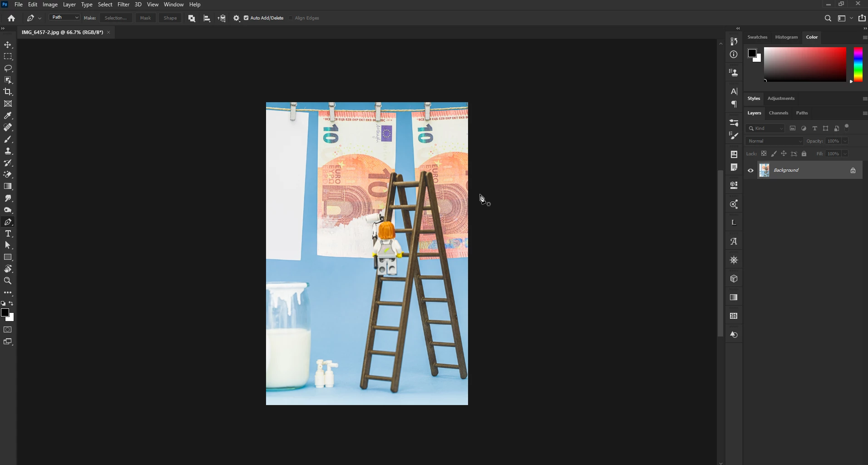This screenshot has height=465, width=868.
Task: Open Path arrangement options
Action: [x=222, y=18]
